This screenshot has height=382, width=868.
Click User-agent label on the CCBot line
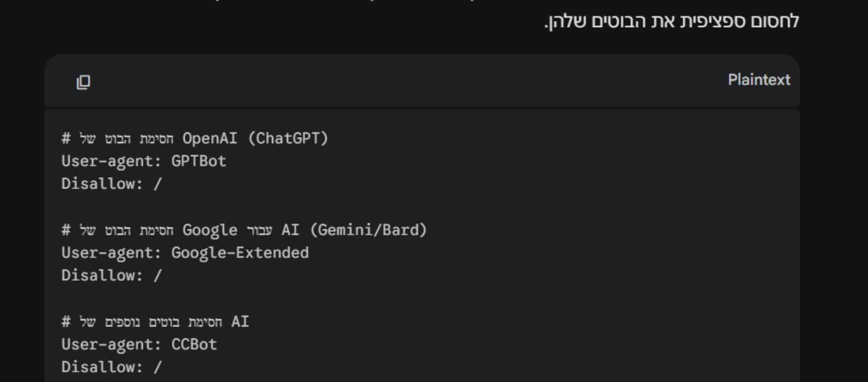coord(111,344)
